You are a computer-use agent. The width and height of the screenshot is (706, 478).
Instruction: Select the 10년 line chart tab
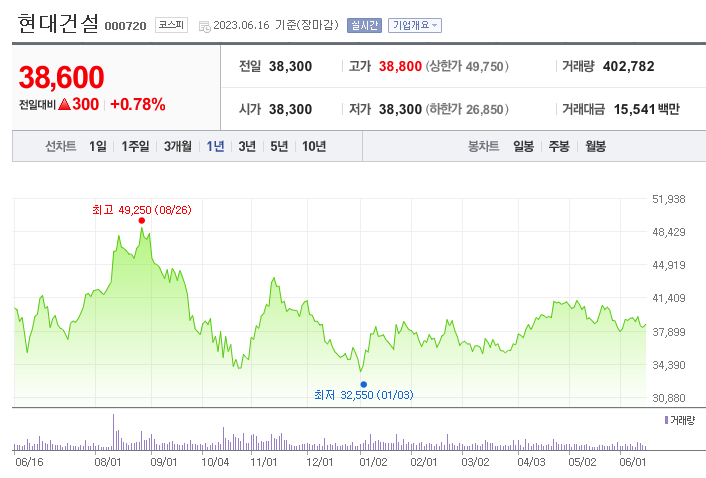click(314, 146)
